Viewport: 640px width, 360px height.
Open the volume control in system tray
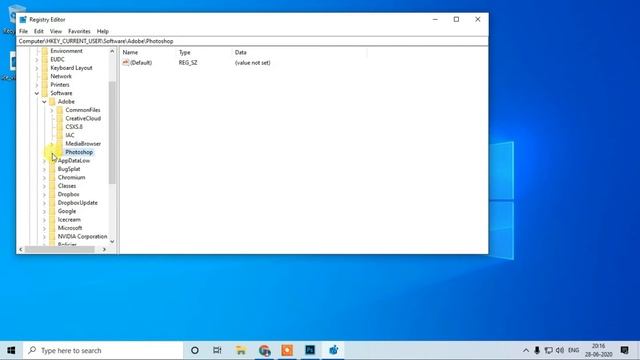[x=560, y=350]
